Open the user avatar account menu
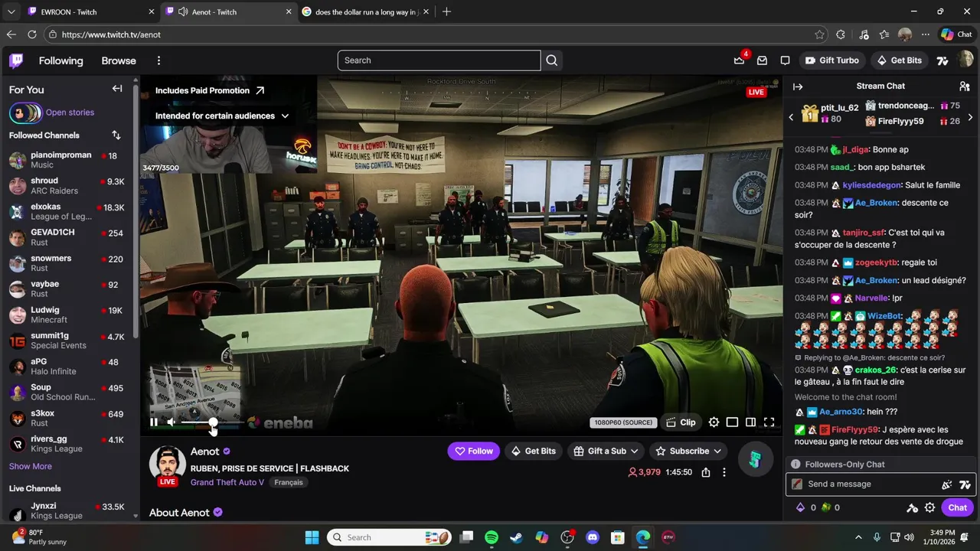980x551 pixels. 966,60
